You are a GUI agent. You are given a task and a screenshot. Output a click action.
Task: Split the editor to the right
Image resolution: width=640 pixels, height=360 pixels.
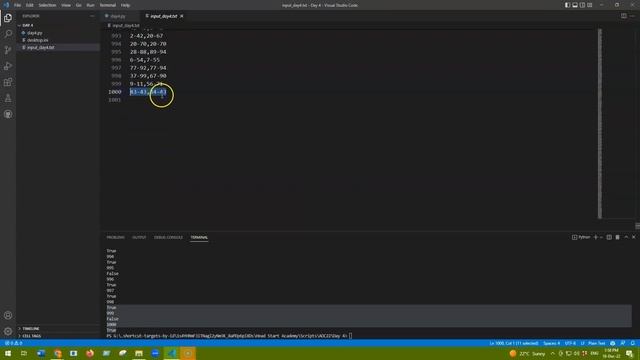(x=624, y=16)
